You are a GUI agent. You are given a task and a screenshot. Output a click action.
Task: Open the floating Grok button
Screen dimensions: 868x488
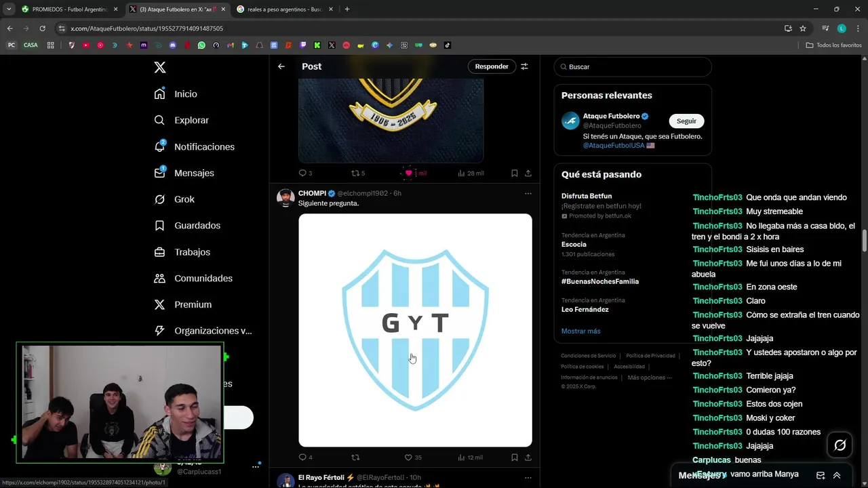click(840, 445)
